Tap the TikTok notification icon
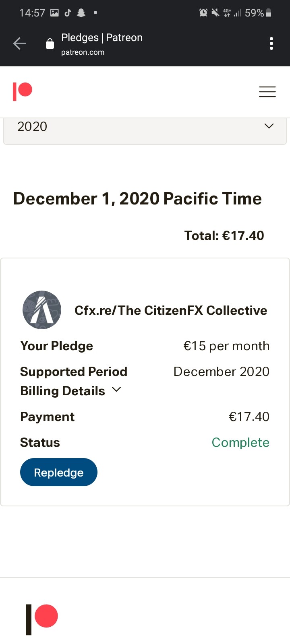 (68, 13)
